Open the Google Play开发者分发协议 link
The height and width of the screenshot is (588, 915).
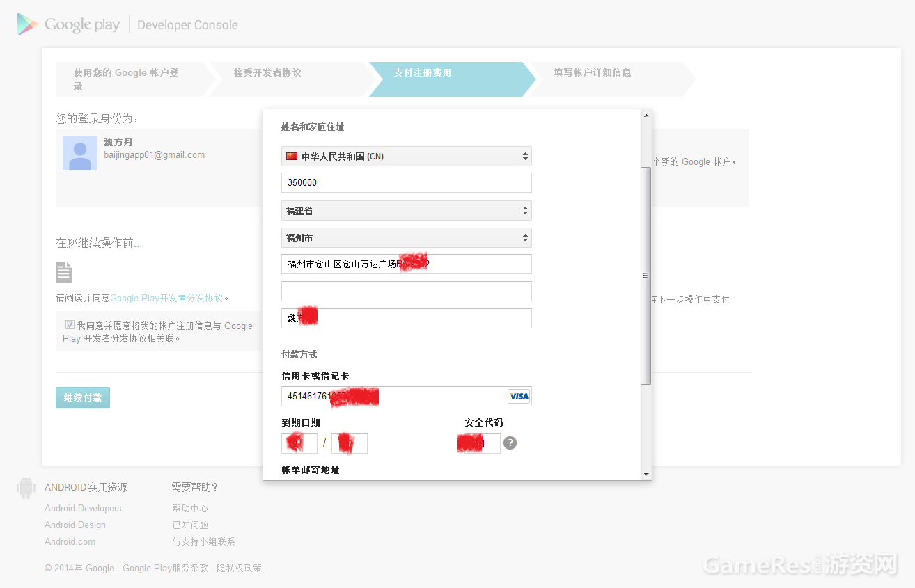pyautogui.click(x=167, y=298)
